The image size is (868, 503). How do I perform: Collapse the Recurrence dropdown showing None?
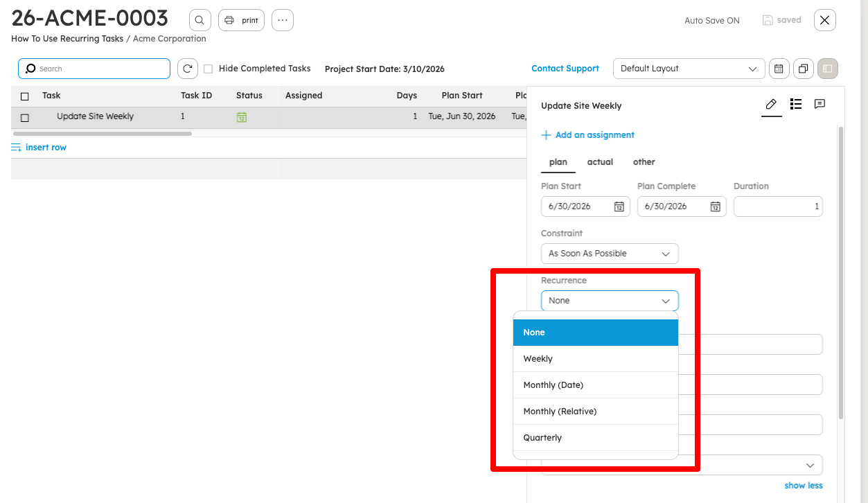coord(610,301)
